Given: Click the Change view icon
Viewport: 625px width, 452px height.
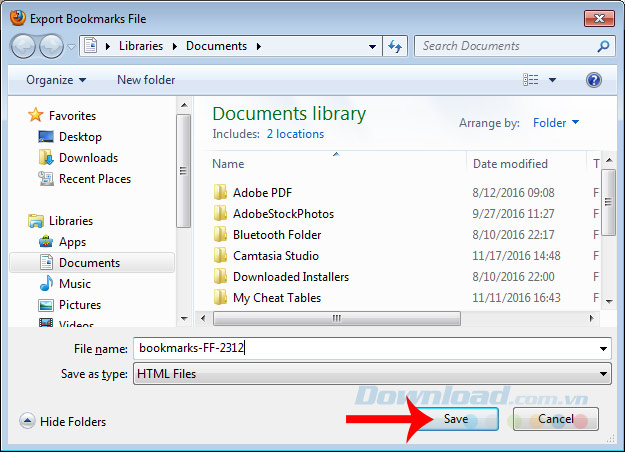Looking at the screenshot, I should click(x=531, y=80).
